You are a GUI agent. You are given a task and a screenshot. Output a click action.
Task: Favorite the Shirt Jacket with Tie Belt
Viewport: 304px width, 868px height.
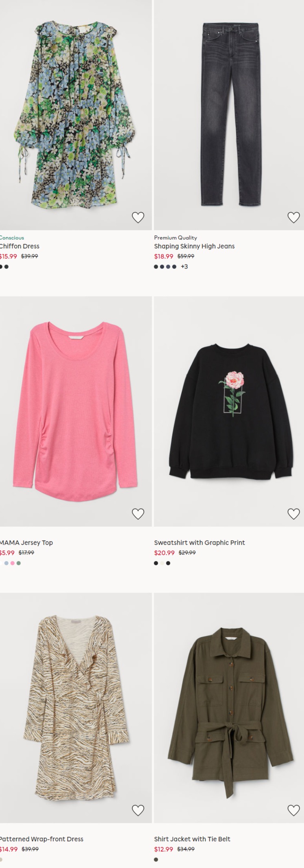tap(293, 810)
